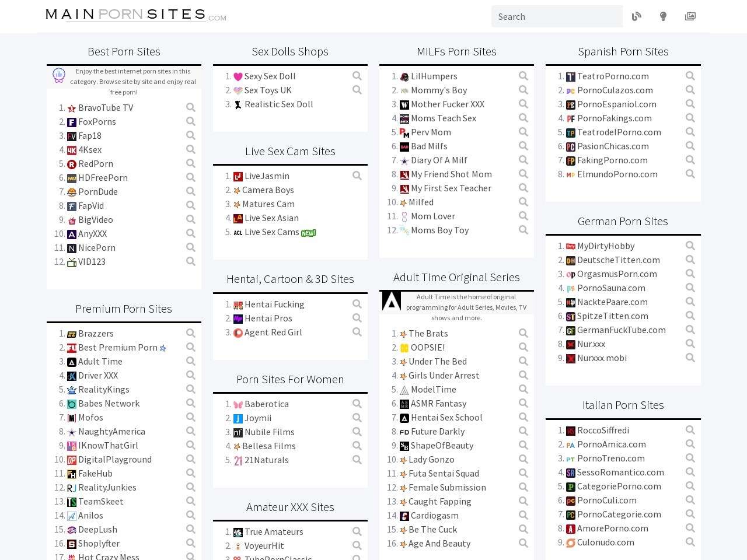The image size is (747, 560).
Task: Click the magnifier icon next to ModelTime
Action: click(523, 389)
